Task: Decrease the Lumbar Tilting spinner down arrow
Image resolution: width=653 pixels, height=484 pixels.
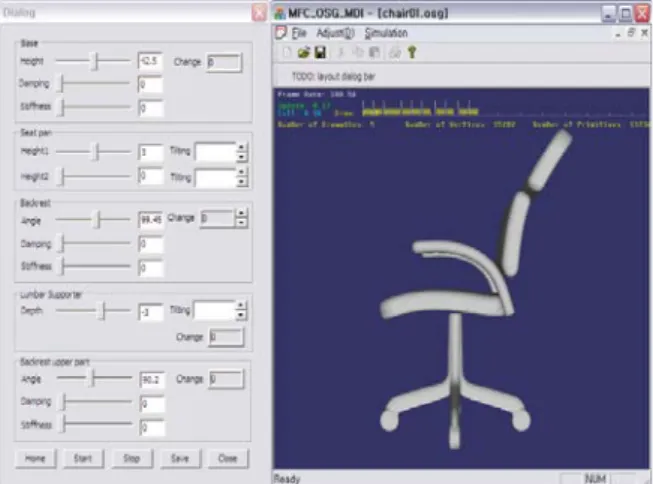Action: 241,315
